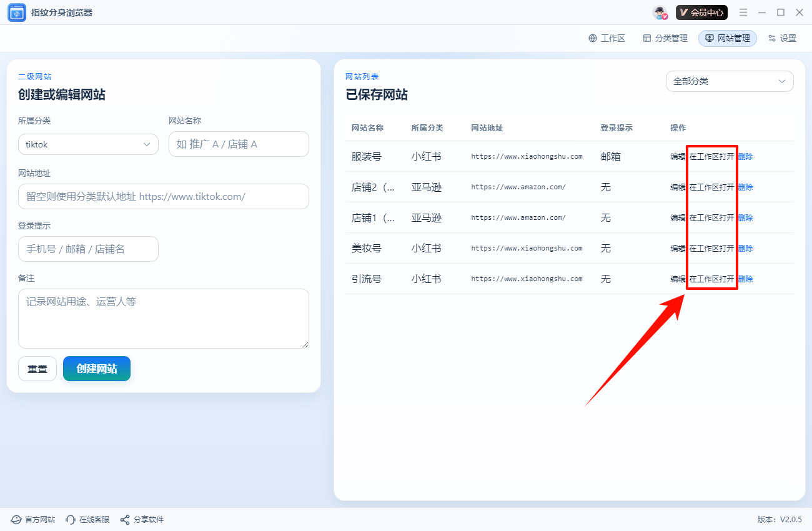Image resolution: width=812 pixels, height=531 pixels.
Task: Click the 重置 reset button
Action: 37,369
